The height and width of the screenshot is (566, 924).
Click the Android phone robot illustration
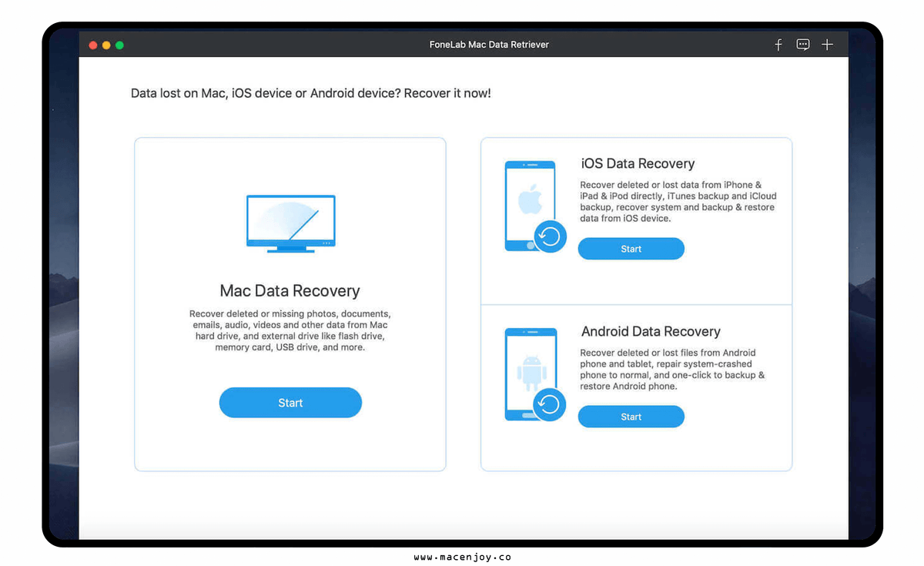tap(534, 374)
